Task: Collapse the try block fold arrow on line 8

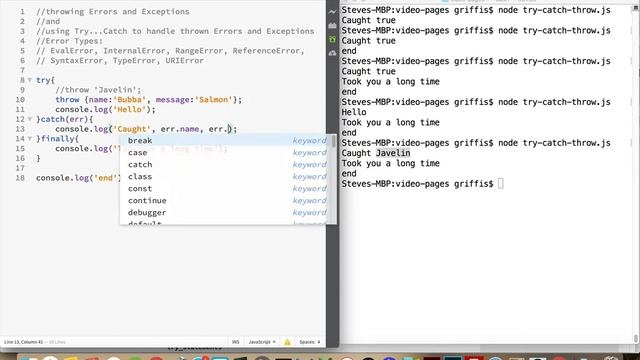Action: pyautogui.click(x=30, y=80)
